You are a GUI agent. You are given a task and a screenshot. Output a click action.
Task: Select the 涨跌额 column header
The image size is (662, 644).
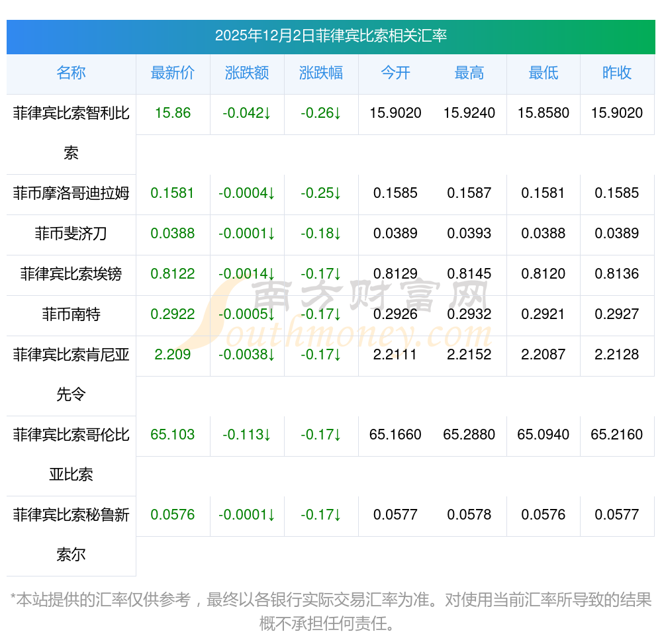[x=247, y=73]
